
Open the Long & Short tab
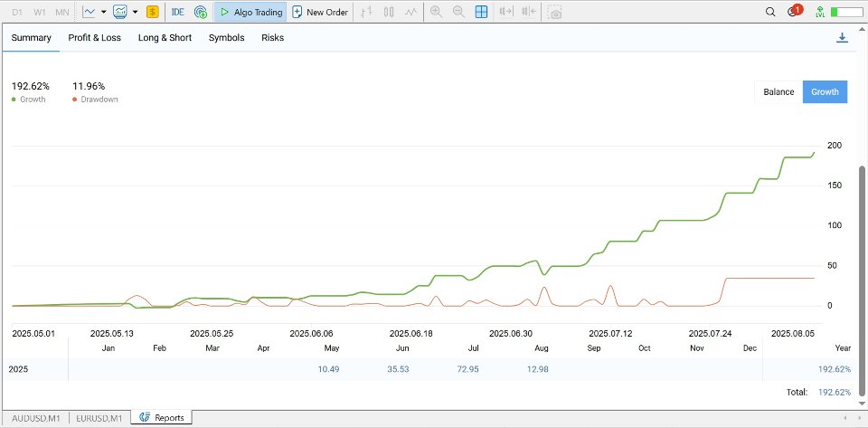coord(165,38)
